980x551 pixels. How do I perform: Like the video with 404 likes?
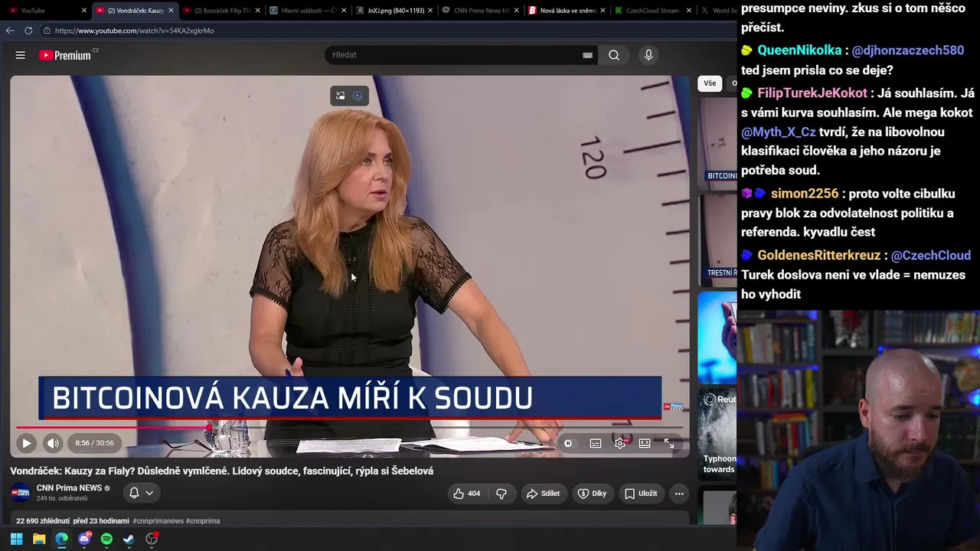coord(466,494)
